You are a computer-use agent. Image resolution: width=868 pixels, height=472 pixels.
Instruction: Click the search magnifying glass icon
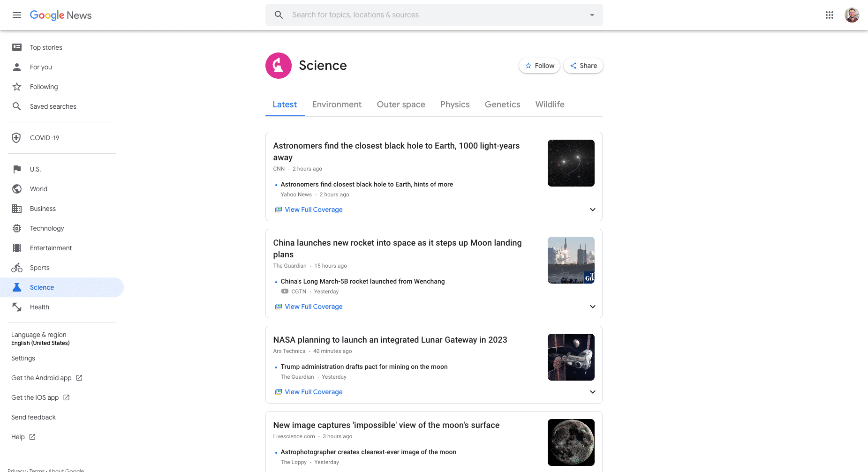coord(279,15)
